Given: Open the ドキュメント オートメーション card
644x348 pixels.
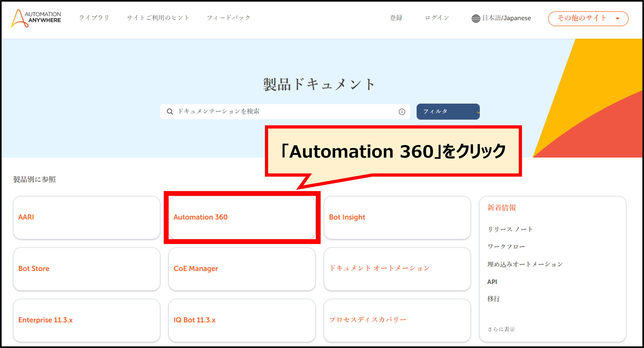Looking at the screenshot, I should tap(397, 269).
